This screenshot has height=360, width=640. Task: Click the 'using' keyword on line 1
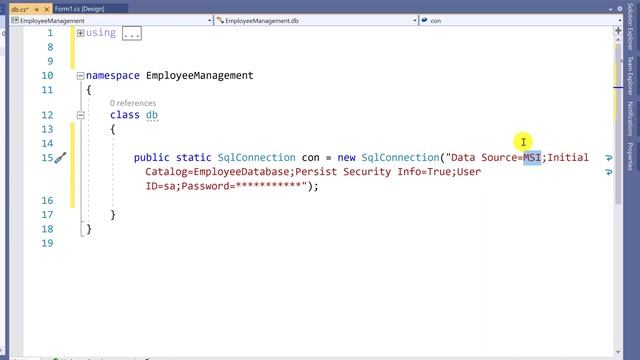coord(101,33)
